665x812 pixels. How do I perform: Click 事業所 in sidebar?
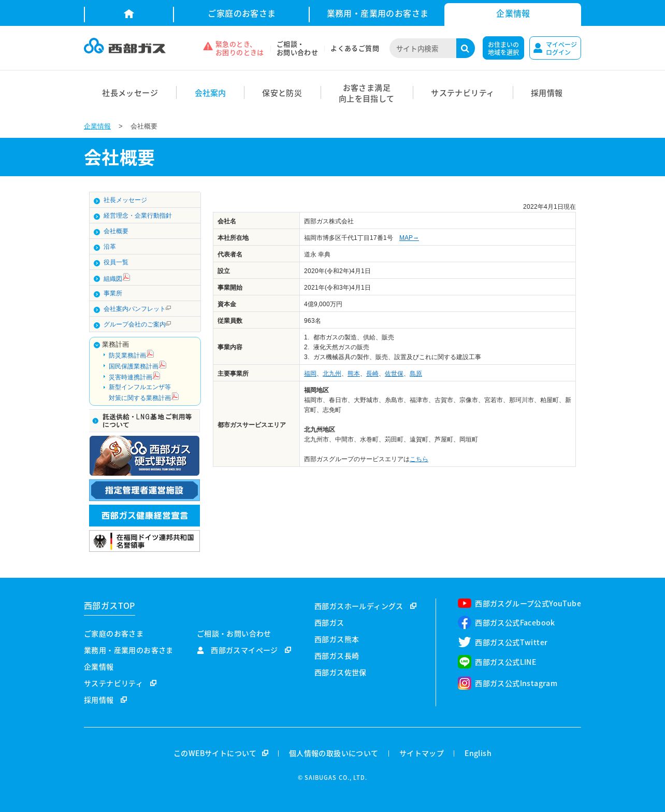tap(113, 293)
